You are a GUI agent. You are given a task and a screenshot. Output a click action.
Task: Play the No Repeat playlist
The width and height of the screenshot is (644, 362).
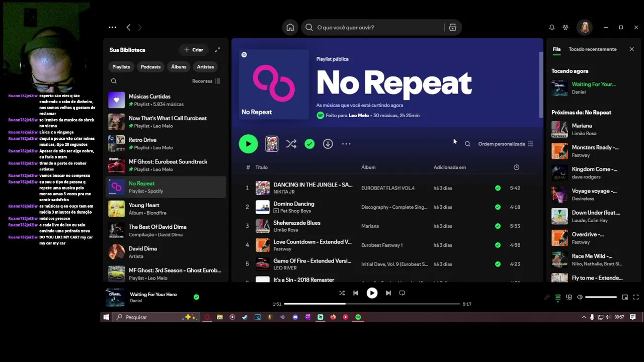click(x=248, y=144)
